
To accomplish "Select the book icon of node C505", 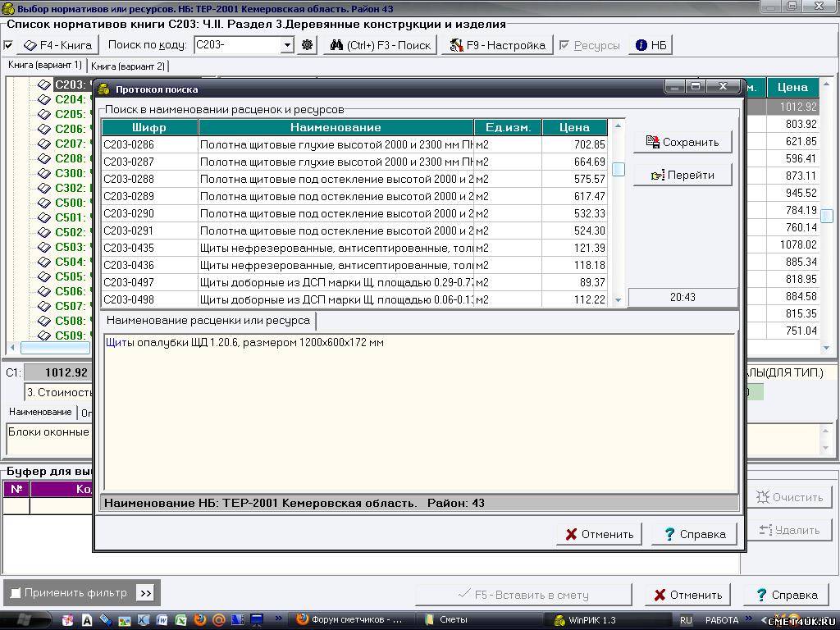I will tap(44, 276).
